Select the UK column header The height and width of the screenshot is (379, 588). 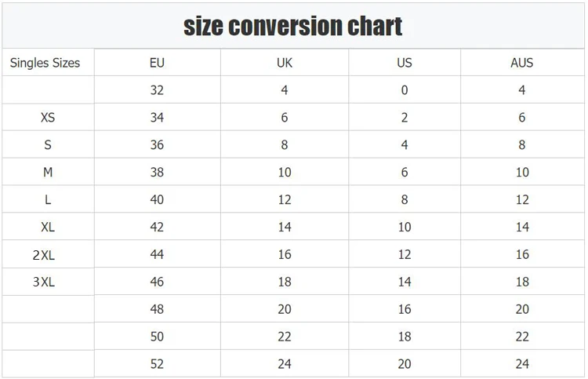[285, 63]
